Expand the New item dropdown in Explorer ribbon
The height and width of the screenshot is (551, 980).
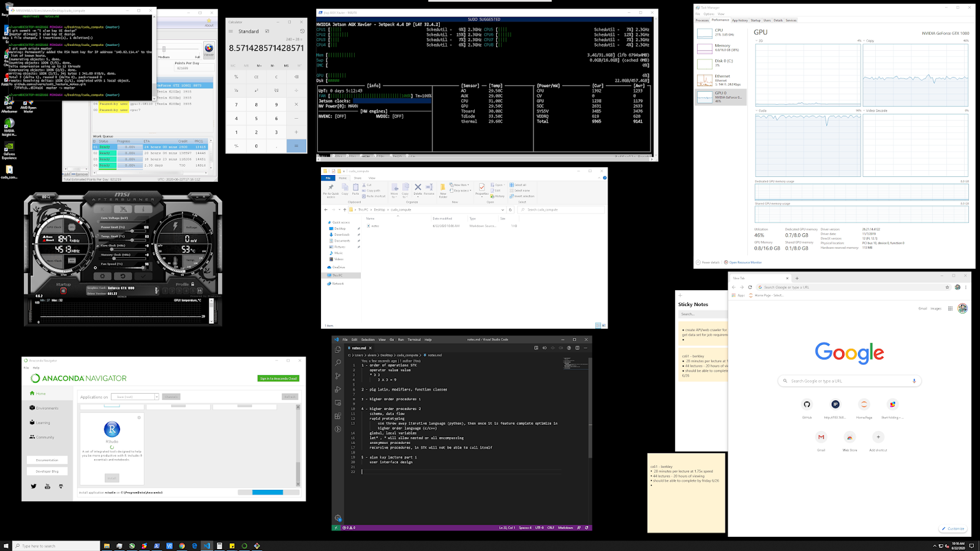(468, 184)
